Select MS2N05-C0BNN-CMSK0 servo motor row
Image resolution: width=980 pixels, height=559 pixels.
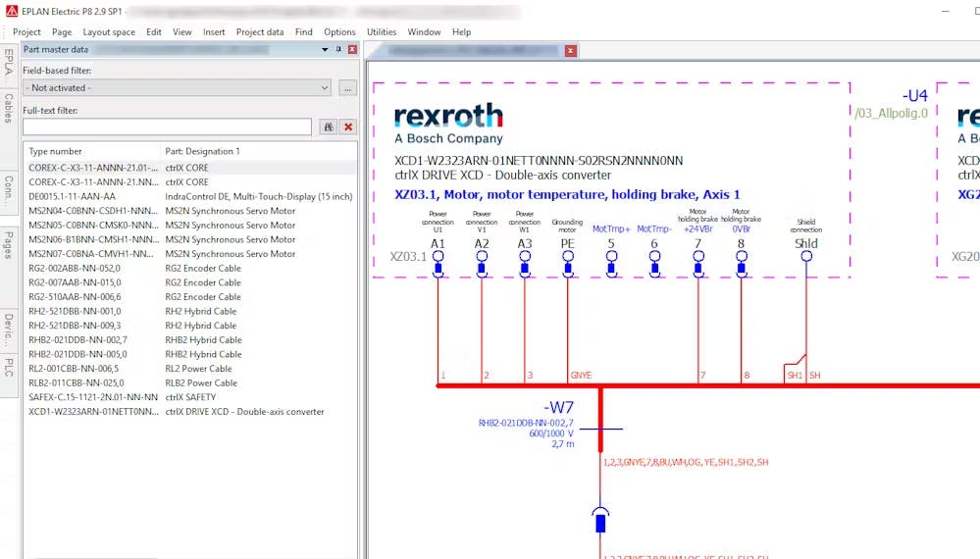pyautogui.click(x=190, y=225)
